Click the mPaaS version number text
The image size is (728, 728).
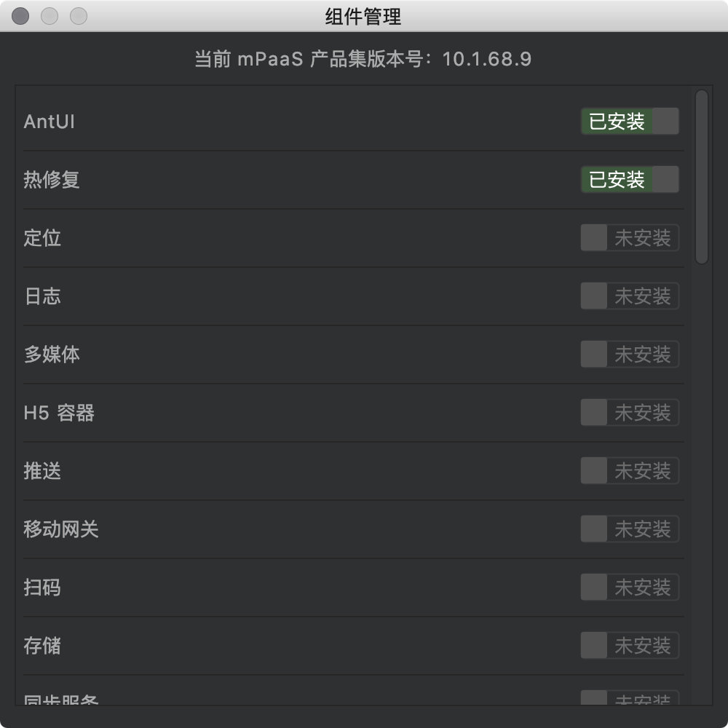pos(486,59)
